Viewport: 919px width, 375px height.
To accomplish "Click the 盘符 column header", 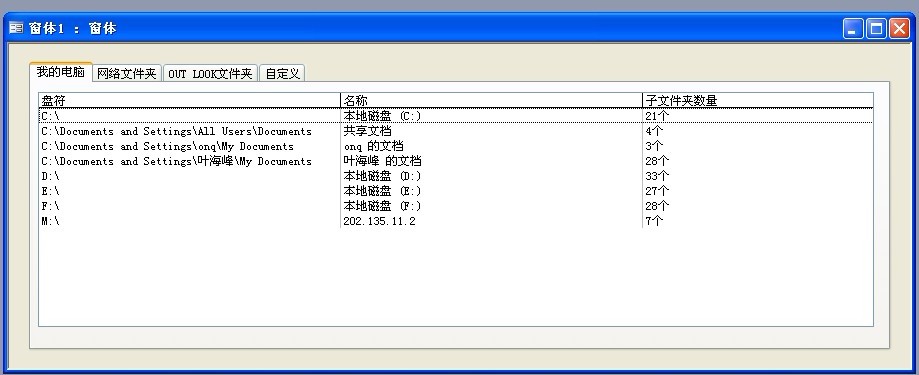I will tap(189, 100).
